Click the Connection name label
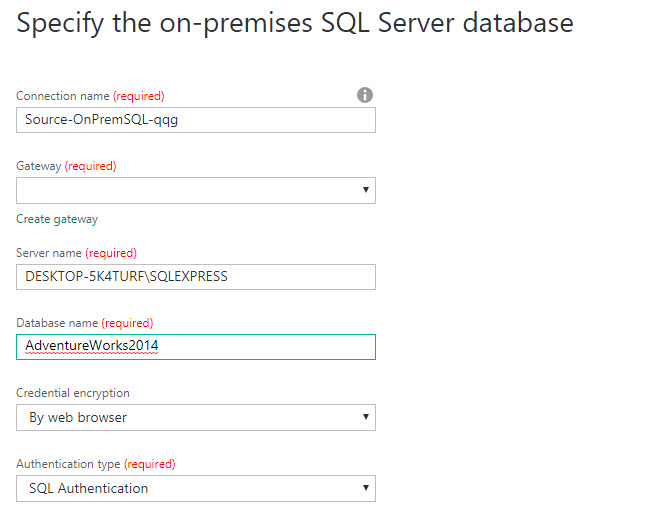Screen dimensions: 666x512 coord(63,96)
